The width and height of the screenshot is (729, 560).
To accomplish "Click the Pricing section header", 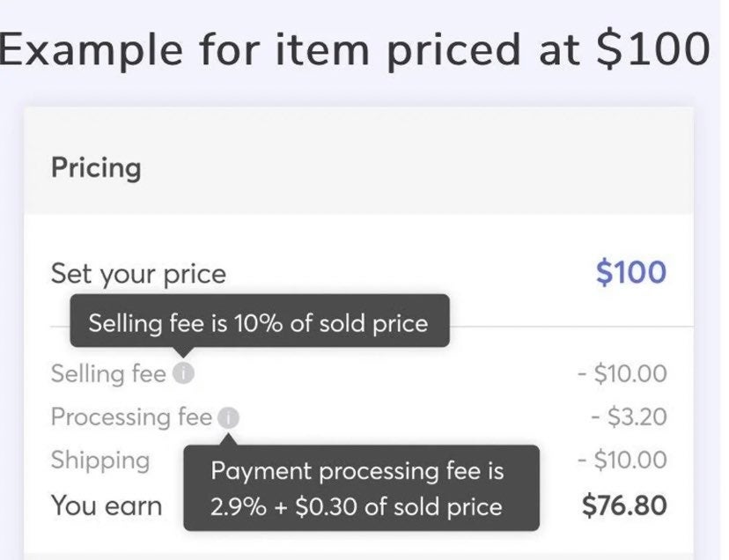I will click(96, 167).
